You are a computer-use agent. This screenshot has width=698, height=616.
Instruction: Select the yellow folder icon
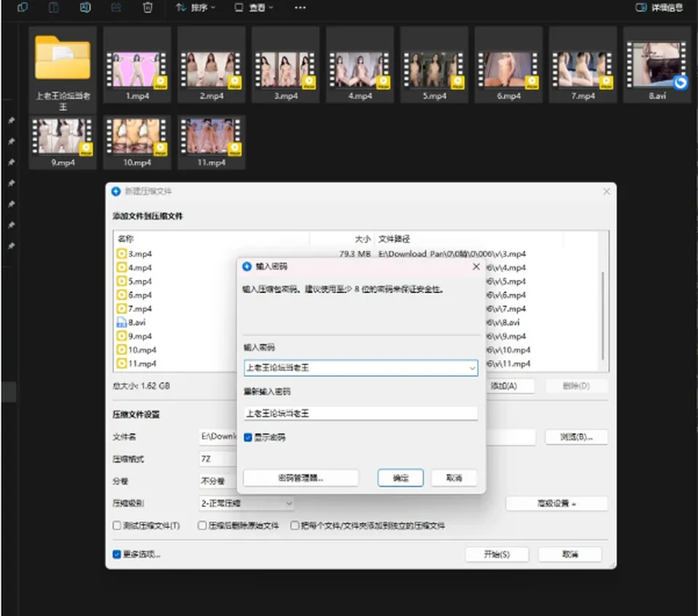pyautogui.click(x=63, y=57)
